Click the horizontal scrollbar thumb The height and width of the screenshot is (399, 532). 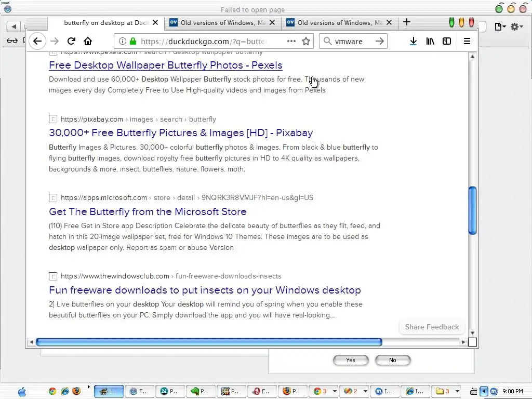(x=209, y=342)
